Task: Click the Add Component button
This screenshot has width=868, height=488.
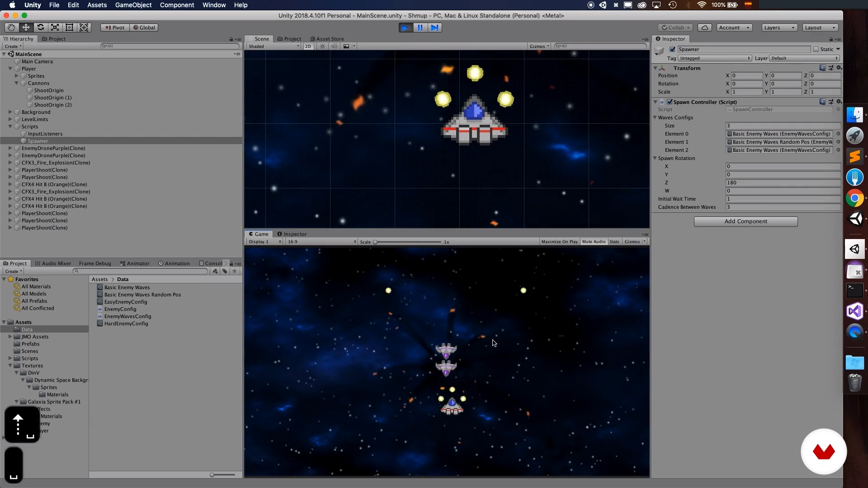Action: click(745, 221)
